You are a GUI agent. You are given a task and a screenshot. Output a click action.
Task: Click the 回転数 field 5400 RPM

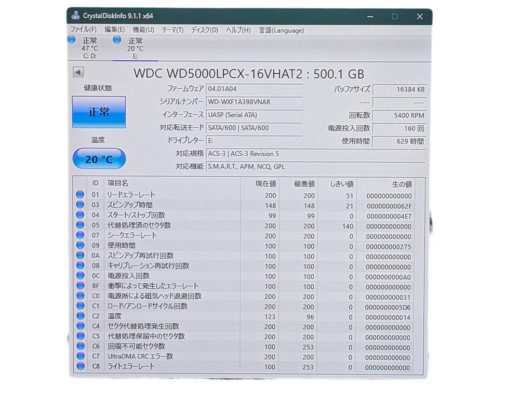(399, 115)
